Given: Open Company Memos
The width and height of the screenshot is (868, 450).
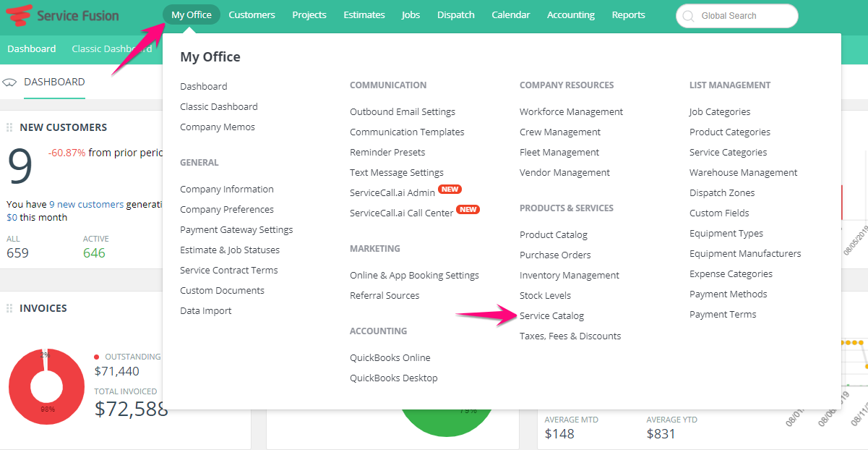Looking at the screenshot, I should (x=218, y=127).
